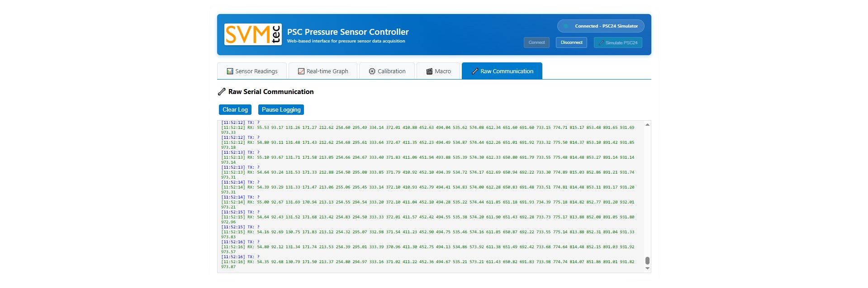Screen dimensions: 868x288
Task: Click the wrench icon on Raw Communication tab
Action: pos(474,71)
